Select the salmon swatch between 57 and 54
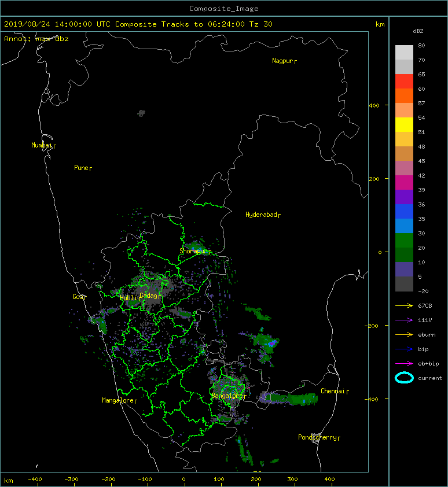 point(404,110)
